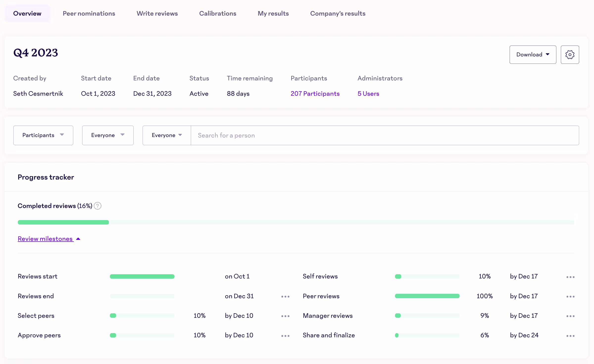594x364 pixels.
Task: Open the three-dot menu for Select peers
Action: (285, 316)
